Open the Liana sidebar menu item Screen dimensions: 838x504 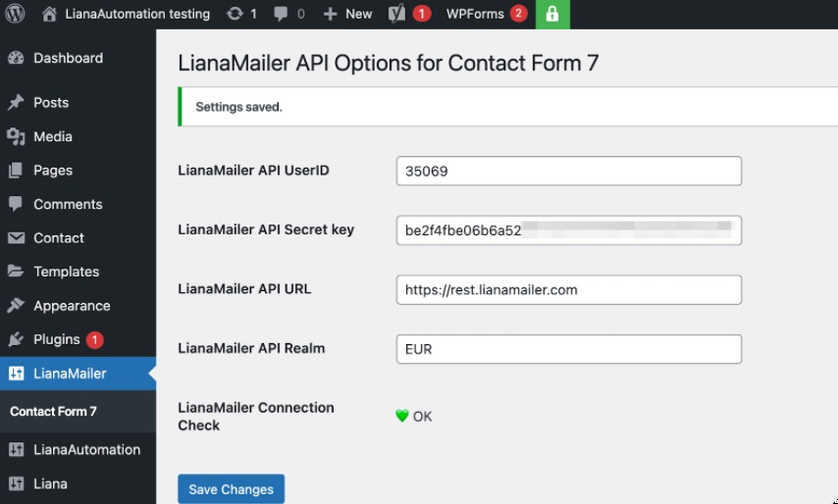click(x=50, y=483)
